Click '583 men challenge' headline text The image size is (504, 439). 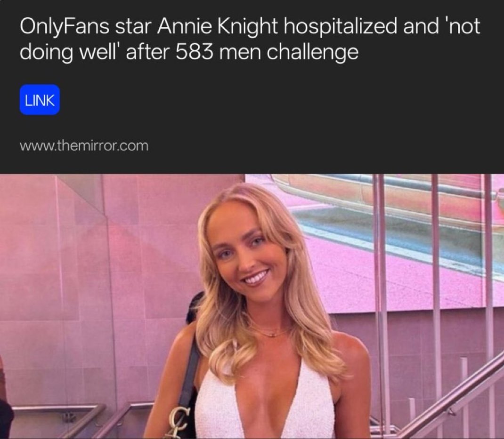(x=267, y=51)
